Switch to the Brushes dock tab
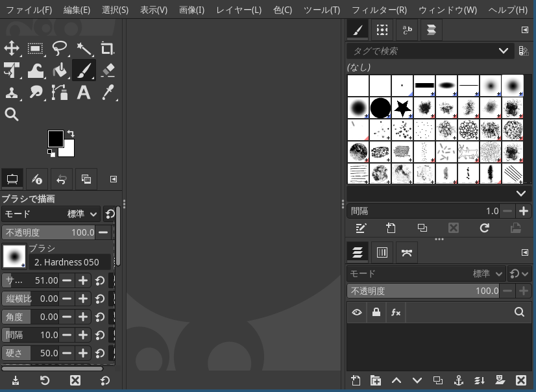The height and width of the screenshot is (392, 536). 358,30
